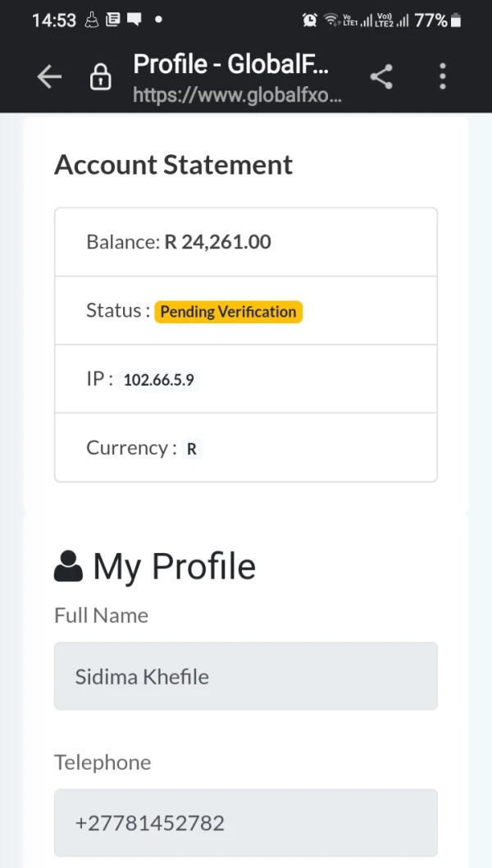Click the Telephone number input field
The height and width of the screenshot is (868, 492).
point(246,823)
